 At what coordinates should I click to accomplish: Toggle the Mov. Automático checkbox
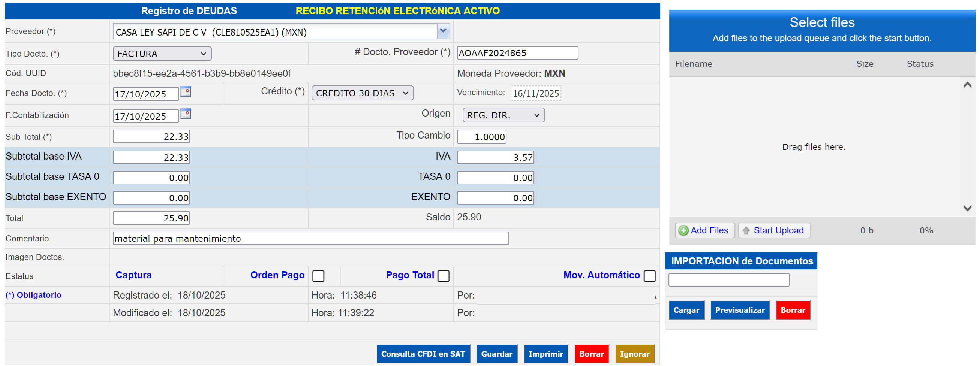[x=649, y=276]
